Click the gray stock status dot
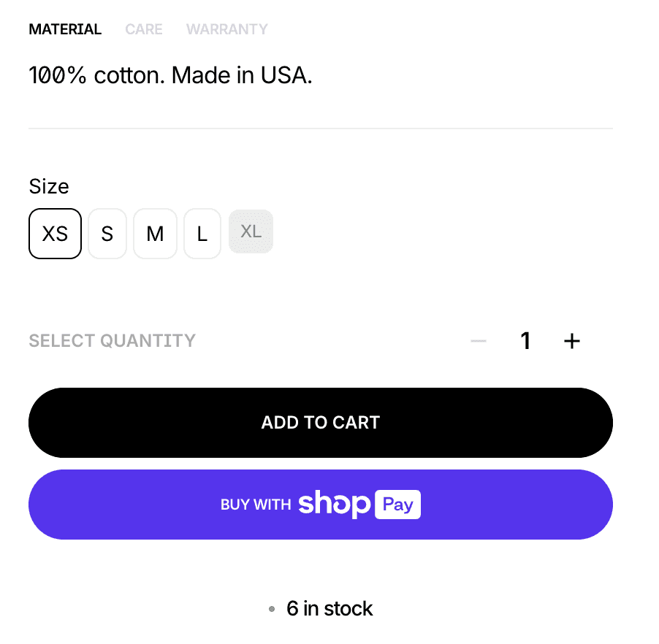Viewport: 659px width, 644px height. [272, 609]
